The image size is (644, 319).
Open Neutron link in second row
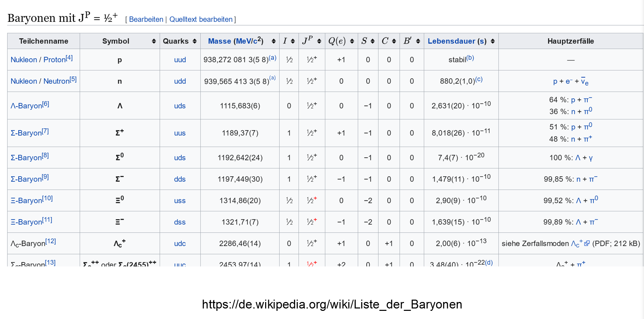tap(56, 81)
